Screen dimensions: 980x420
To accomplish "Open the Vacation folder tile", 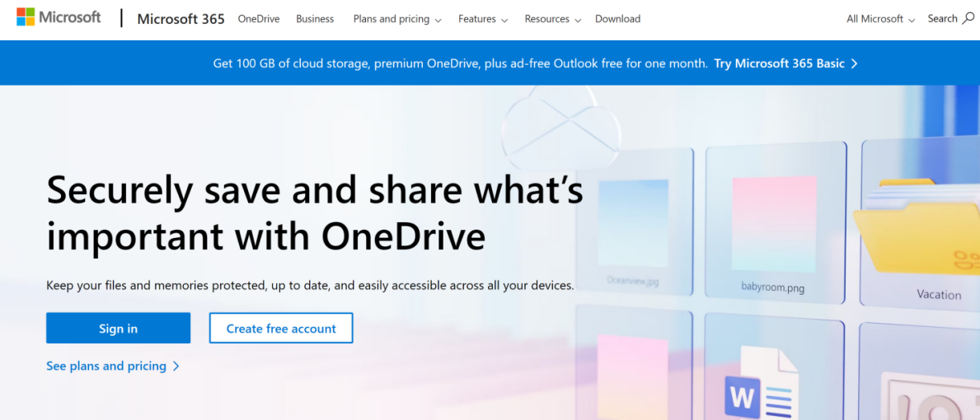I will point(920,223).
